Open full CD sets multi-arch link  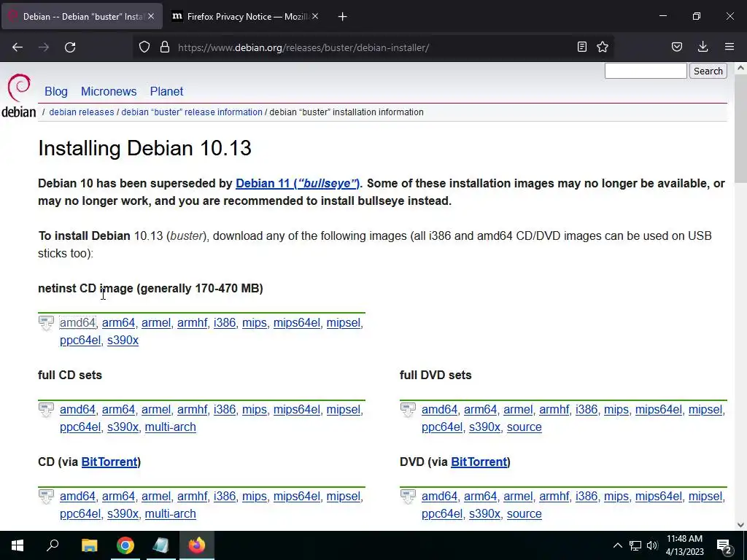[x=170, y=427]
